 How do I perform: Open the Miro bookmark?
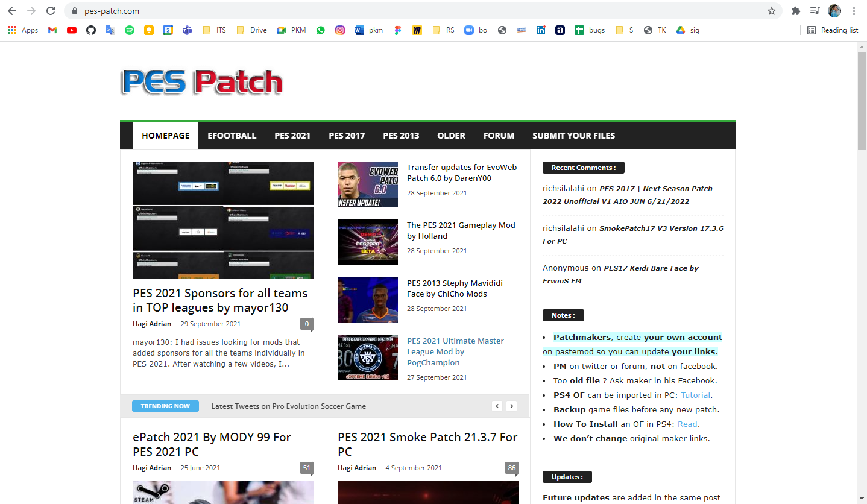(x=417, y=30)
